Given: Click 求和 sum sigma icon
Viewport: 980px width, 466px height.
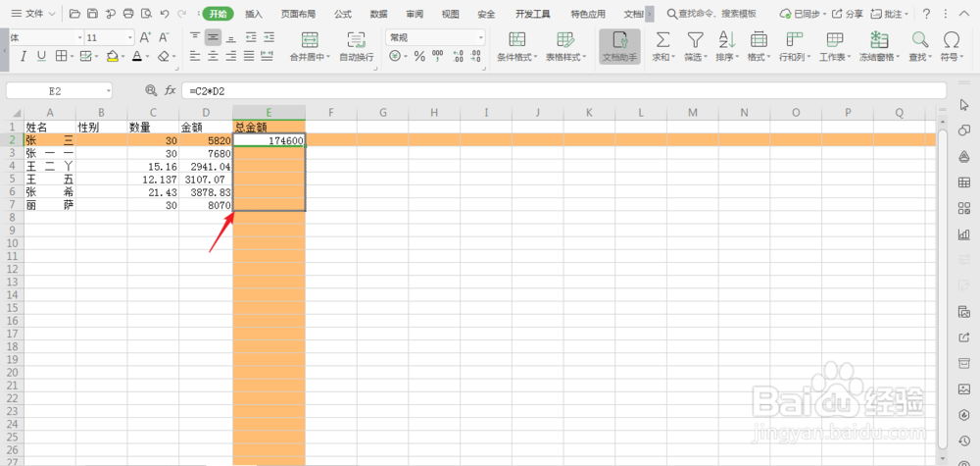Looking at the screenshot, I should 662,40.
